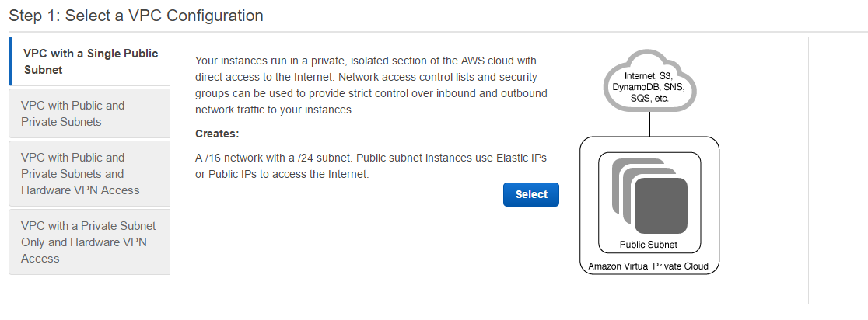Click the blue active-tab indicator bar
Viewport: 868px width, 320px height.
point(10,61)
